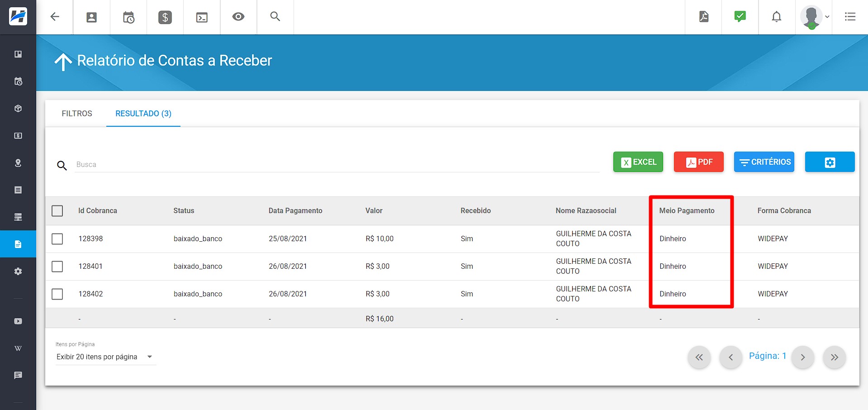868x410 pixels.
Task: Switch to the FILTROS tab
Action: 77,114
